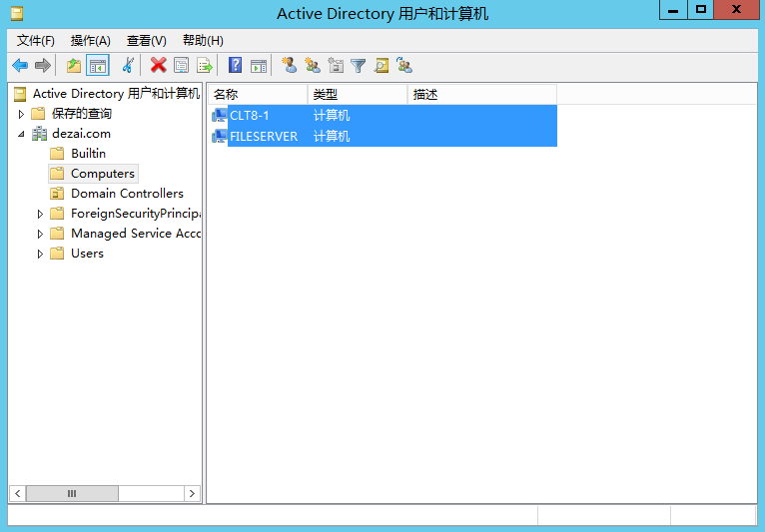Select ForeignSecurityPrincipals container
765x532 pixels.
click(x=136, y=214)
